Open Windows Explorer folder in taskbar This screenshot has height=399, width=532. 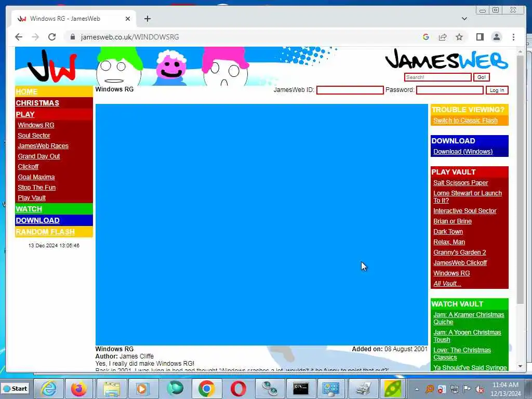pyautogui.click(x=111, y=389)
